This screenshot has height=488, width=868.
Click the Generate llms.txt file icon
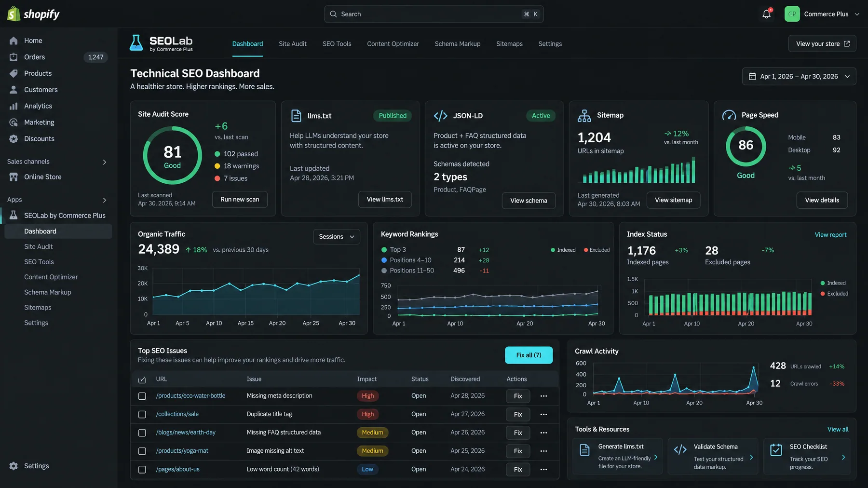(x=584, y=450)
